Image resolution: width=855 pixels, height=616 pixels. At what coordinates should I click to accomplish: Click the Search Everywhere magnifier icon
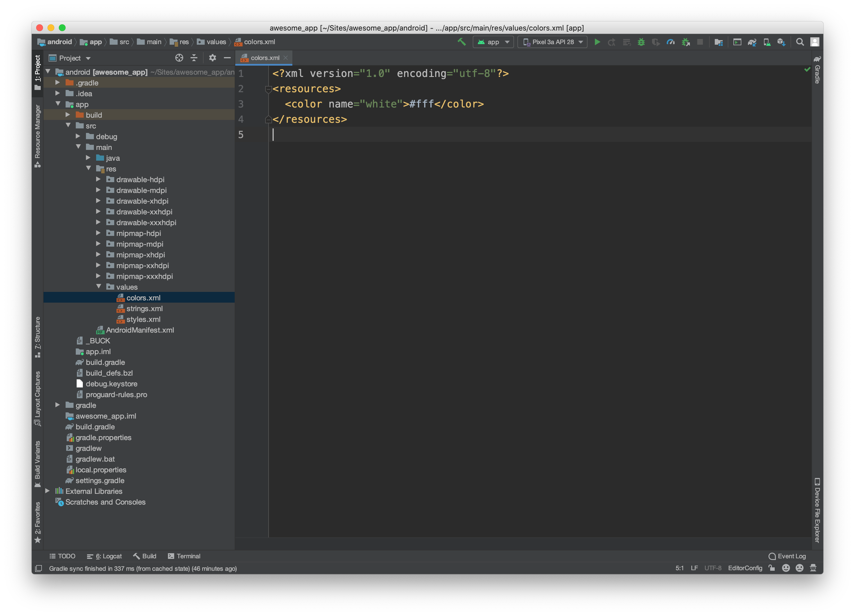click(800, 42)
